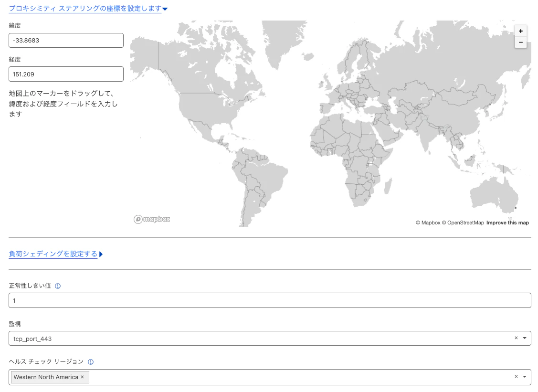This screenshot has height=392, width=538.
Task: Open the ヘルス チェック リージョン info tooltip
Action: click(91, 361)
